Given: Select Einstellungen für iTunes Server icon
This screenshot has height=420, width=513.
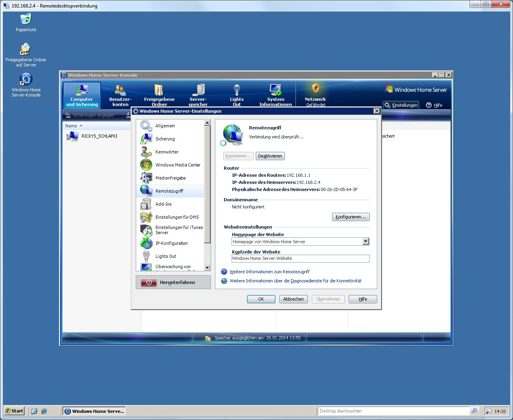Looking at the screenshot, I should click(x=146, y=230).
